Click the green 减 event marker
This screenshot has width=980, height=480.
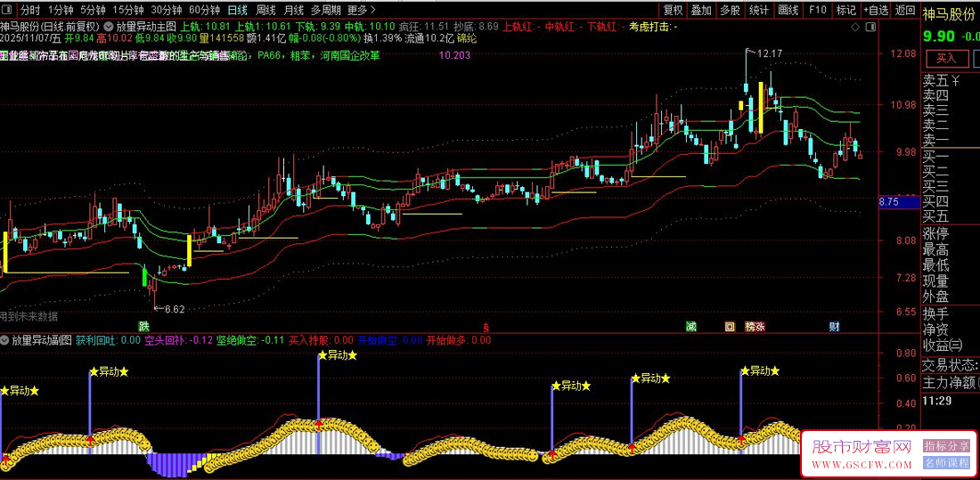coord(690,326)
